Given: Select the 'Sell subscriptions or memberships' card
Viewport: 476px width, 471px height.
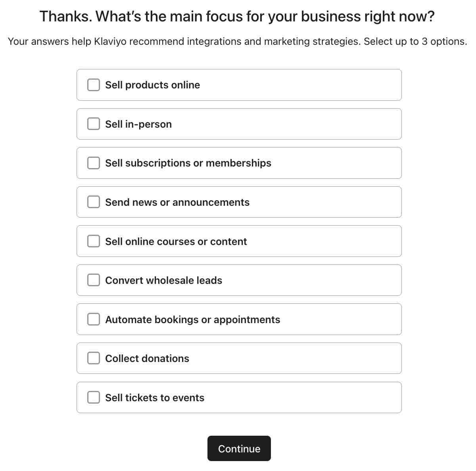Looking at the screenshot, I should (x=239, y=163).
